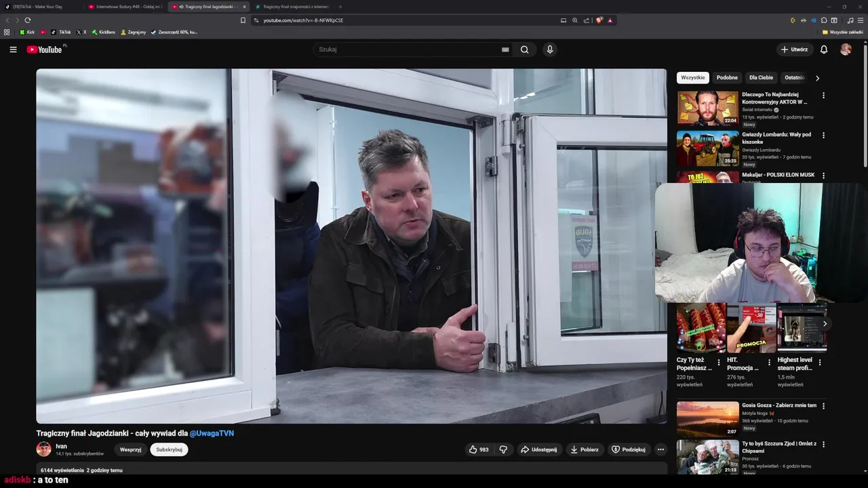Open Kick bookmark in bookmarks bar
Viewport: 868px width, 488px height.
(27, 32)
